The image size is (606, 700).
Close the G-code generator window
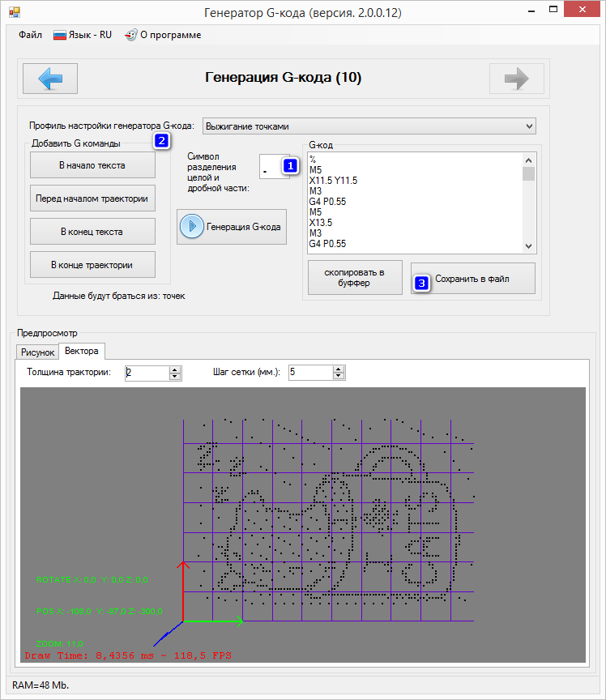coord(583,10)
